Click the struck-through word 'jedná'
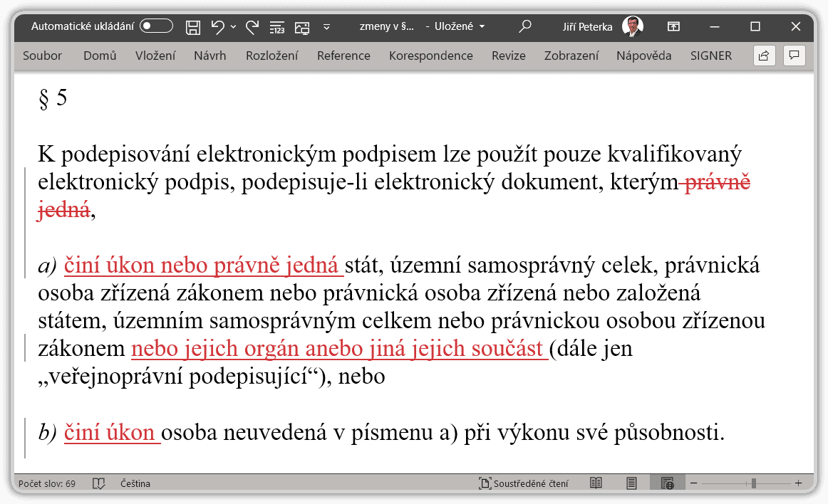The image size is (828, 504). pos(64,210)
